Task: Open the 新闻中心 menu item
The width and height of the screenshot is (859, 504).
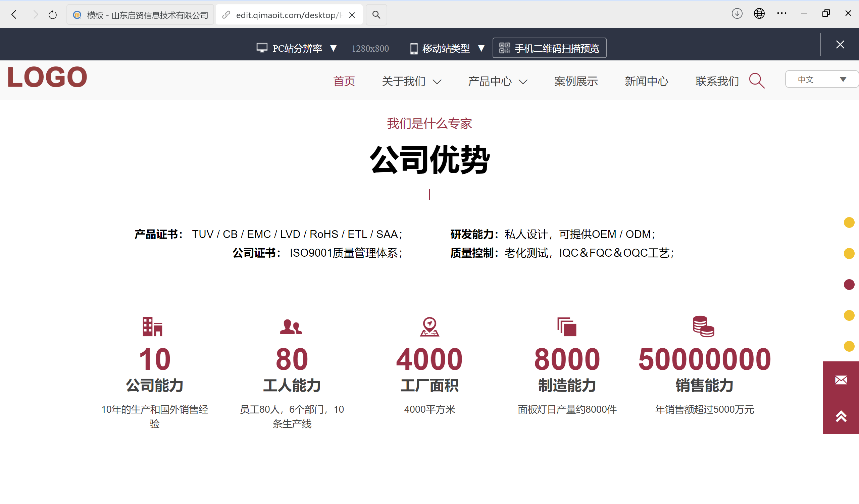Action: pos(646,81)
